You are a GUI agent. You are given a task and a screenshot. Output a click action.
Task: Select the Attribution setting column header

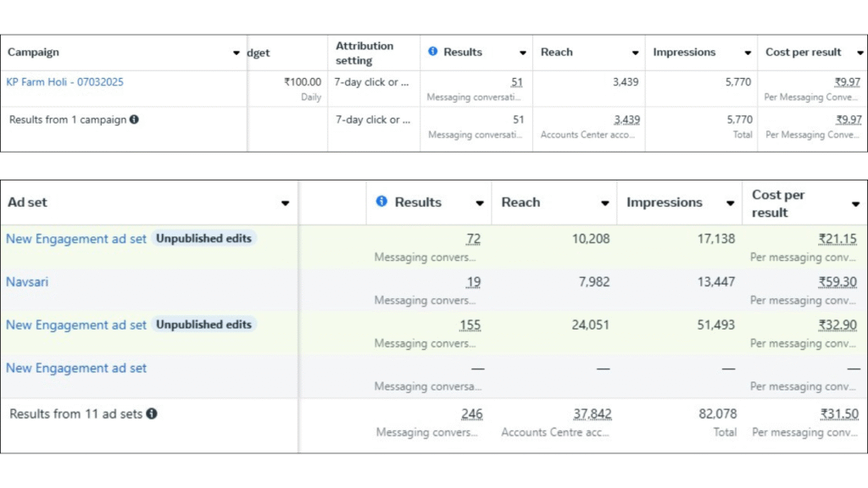[x=364, y=53]
